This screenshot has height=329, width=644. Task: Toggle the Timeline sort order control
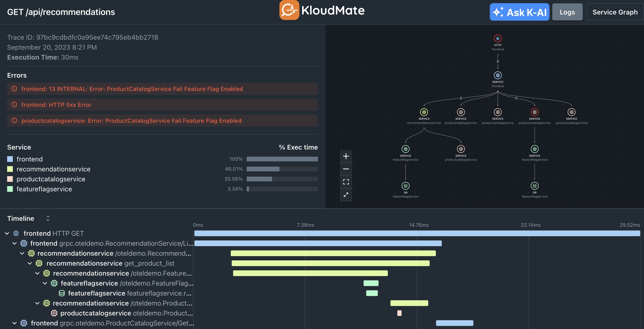pos(48,218)
